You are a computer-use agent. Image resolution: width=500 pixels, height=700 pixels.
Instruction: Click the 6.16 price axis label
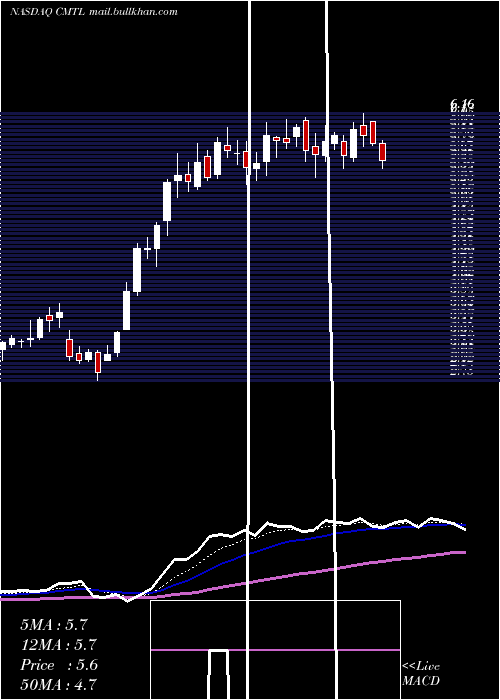tap(462, 104)
